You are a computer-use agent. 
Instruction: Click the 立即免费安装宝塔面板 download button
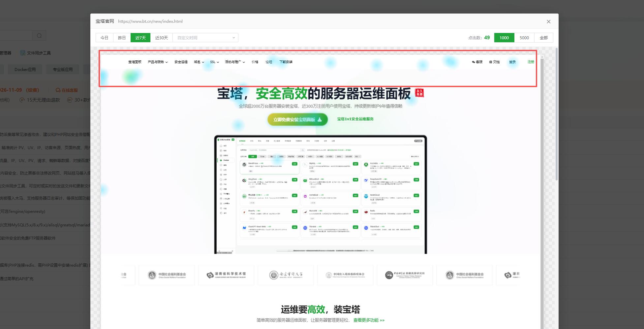pyautogui.click(x=297, y=119)
